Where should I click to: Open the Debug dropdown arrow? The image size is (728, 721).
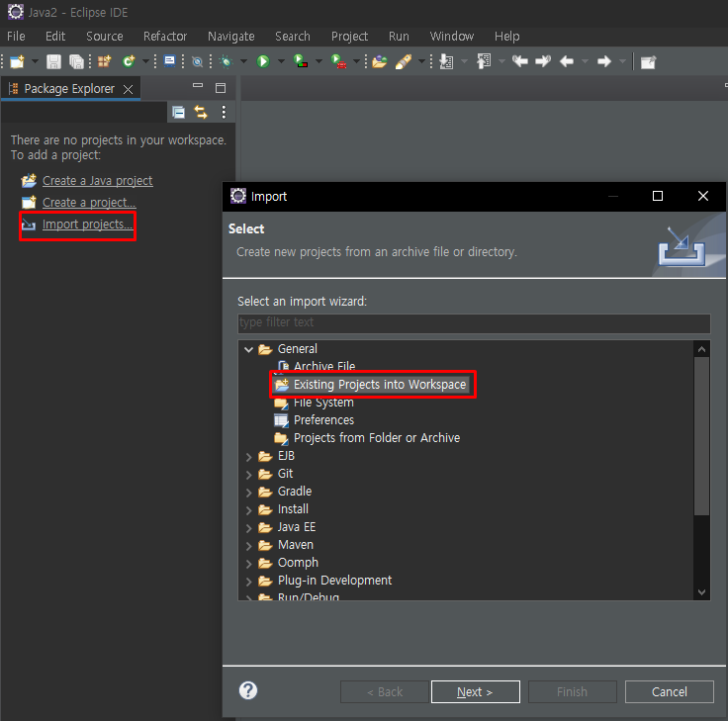click(x=243, y=61)
